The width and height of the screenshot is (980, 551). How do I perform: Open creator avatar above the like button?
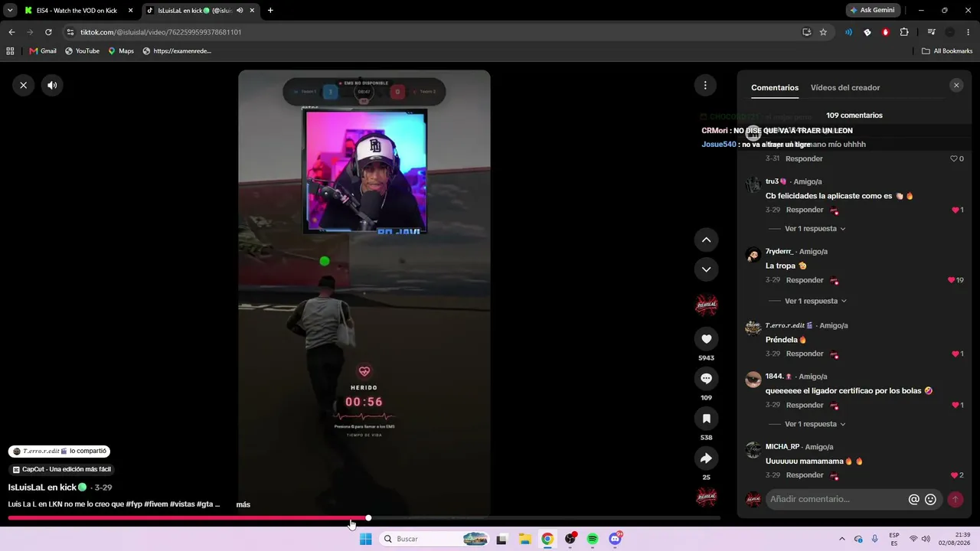pos(706,305)
